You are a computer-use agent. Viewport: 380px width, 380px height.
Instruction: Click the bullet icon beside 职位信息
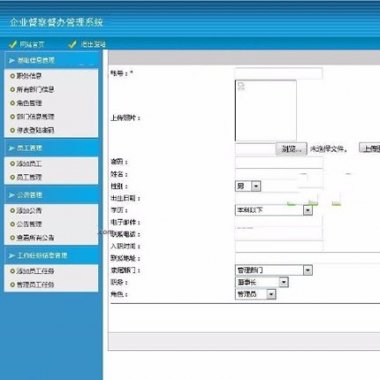click(12, 76)
